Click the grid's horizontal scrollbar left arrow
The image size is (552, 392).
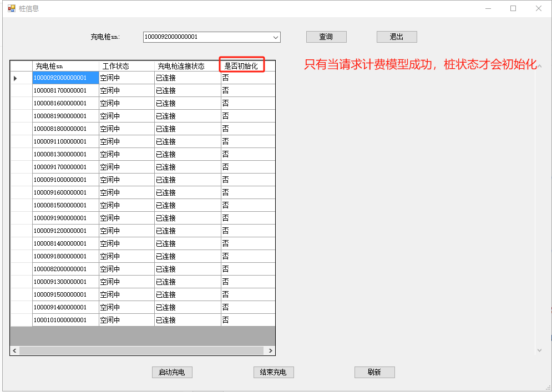[x=15, y=350]
